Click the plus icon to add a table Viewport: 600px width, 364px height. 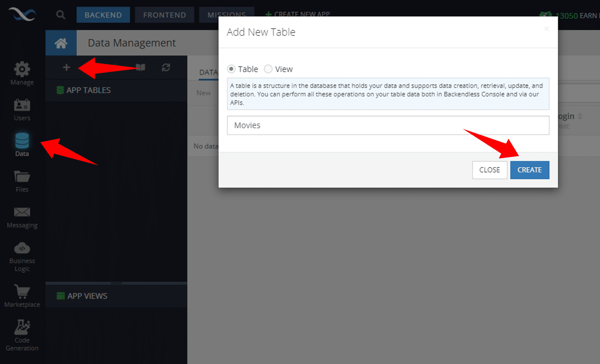67,68
